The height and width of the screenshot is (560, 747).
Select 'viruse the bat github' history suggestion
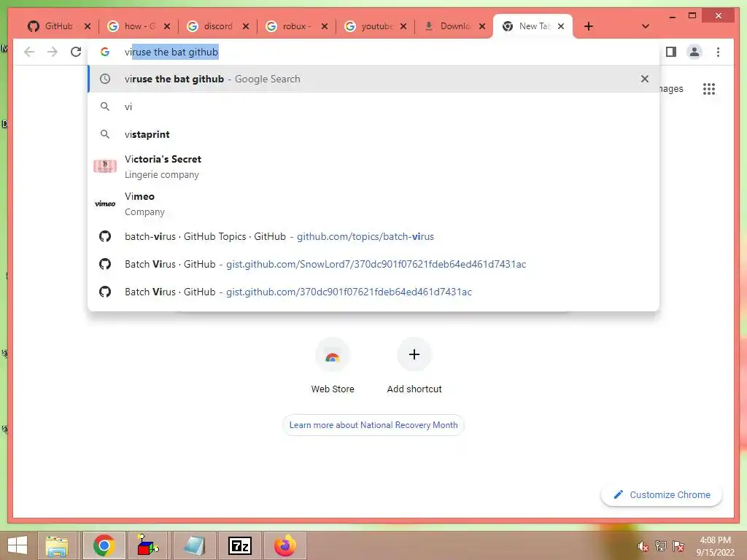point(373,79)
